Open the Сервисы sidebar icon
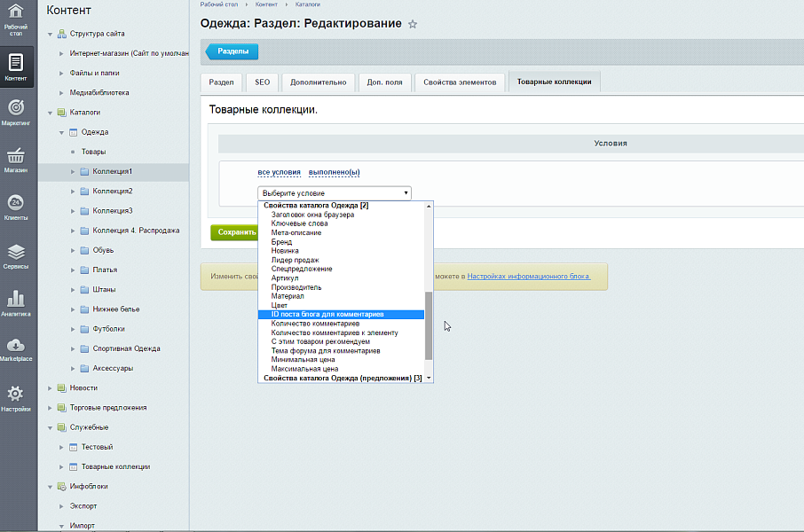804x532 pixels. click(15, 254)
